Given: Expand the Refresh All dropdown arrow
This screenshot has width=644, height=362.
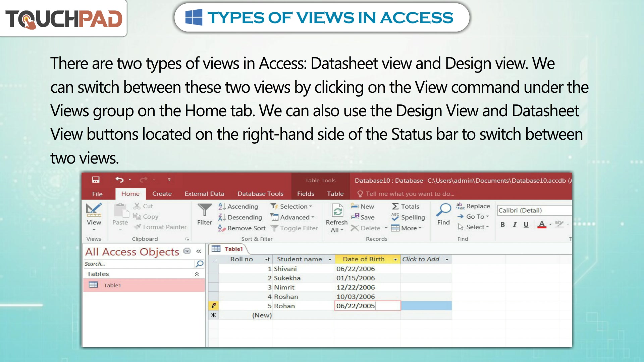Looking at the screenshot, I should 342,230.
